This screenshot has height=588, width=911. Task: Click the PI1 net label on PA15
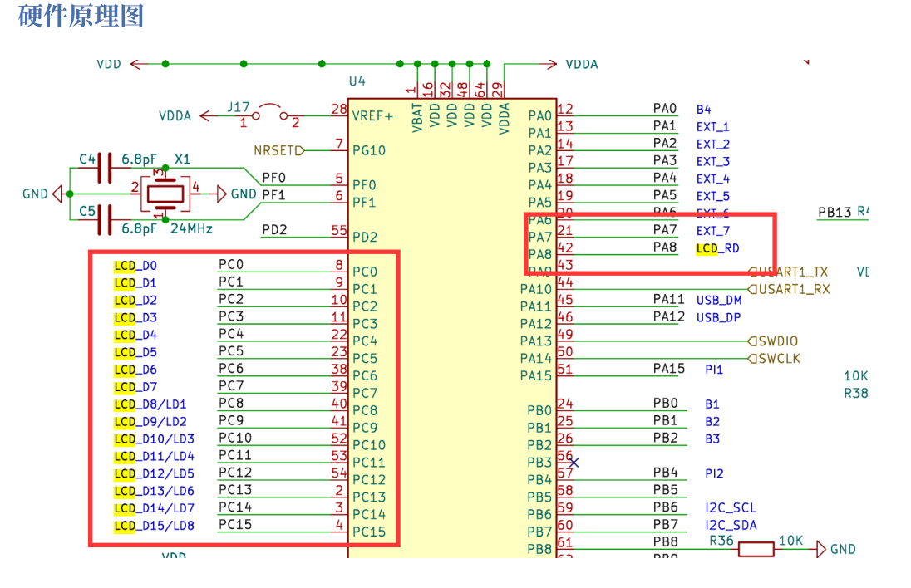(x=714, y=370)
